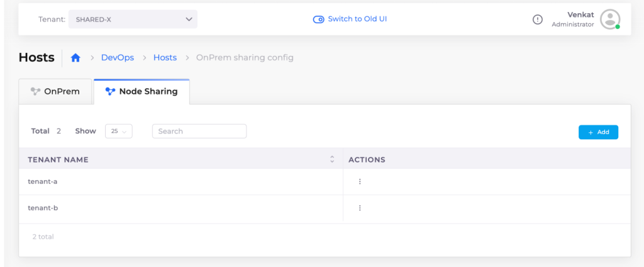Viewport: 644px width, 267px height.
Task: Click the Add button
Action: pos(598,132)
